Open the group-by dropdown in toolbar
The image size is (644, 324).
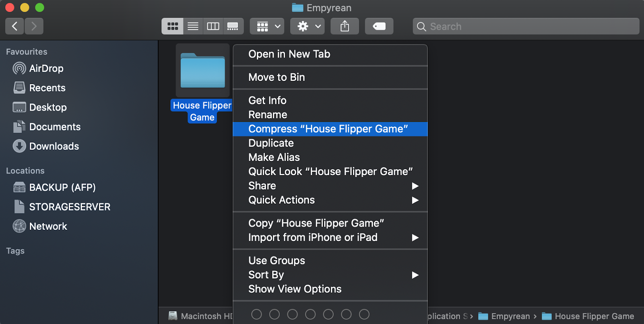267,27
